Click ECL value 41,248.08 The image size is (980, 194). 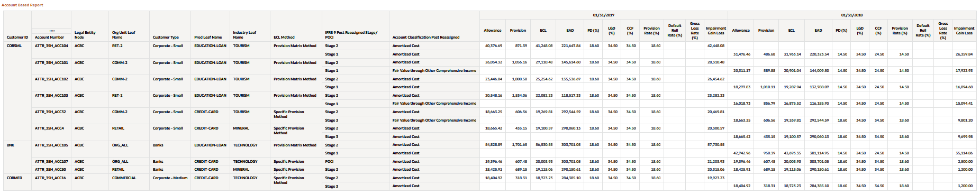click(544, 46)
